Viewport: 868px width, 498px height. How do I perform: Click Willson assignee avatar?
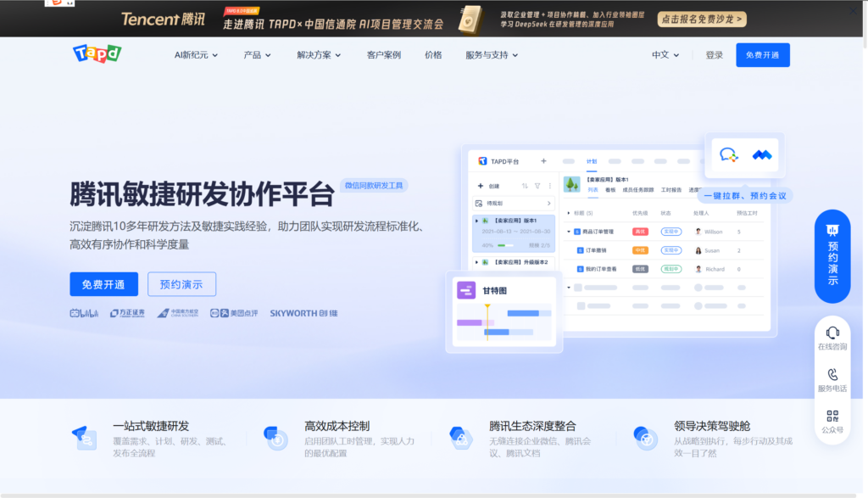[x=698, y=232]
